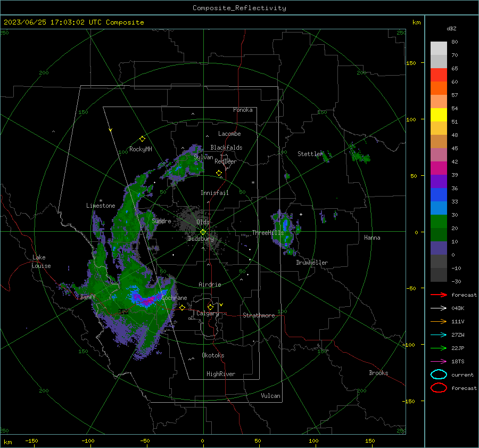Click the Stettler city label
This screenshot has height=448, width=479.
coord(310,154)
